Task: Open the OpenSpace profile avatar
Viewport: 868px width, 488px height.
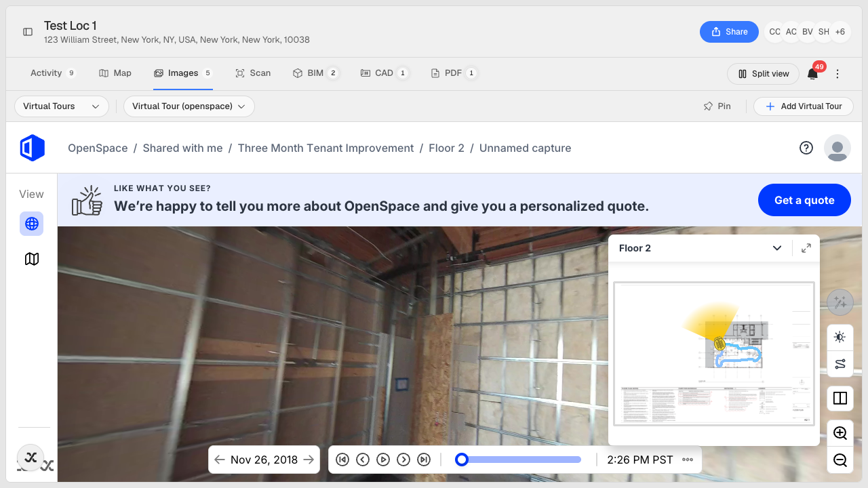Action: point(837,148)
